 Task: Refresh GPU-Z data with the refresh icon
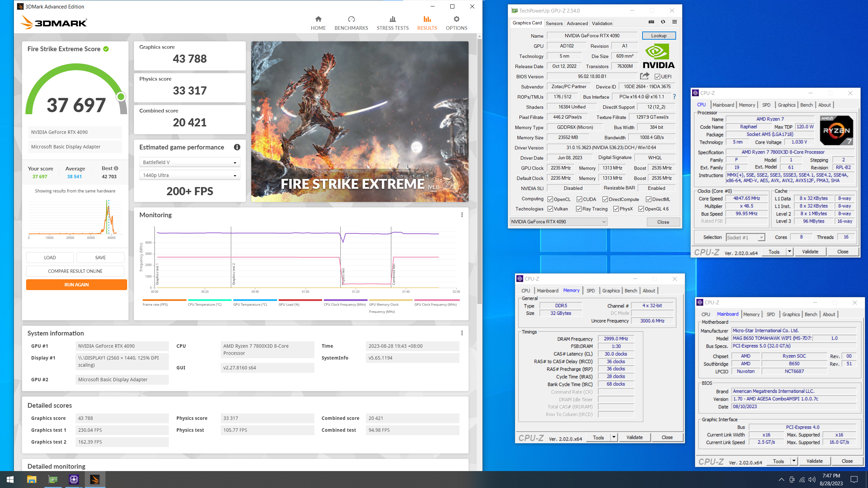tap(663, 22)
